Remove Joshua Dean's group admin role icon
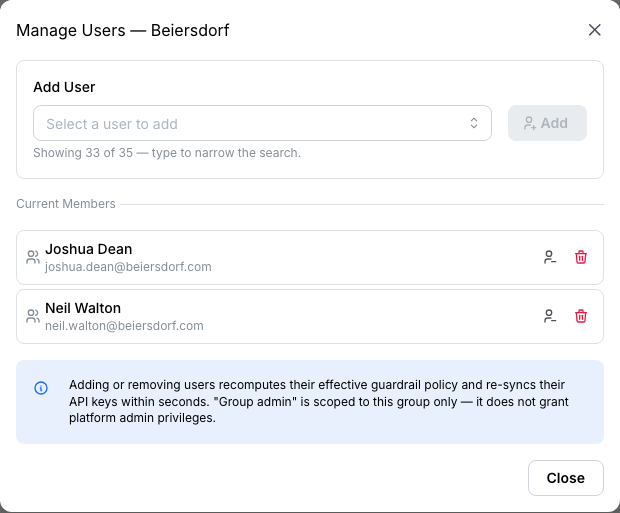Screen dimensions: 620x513 coord(550,257)
